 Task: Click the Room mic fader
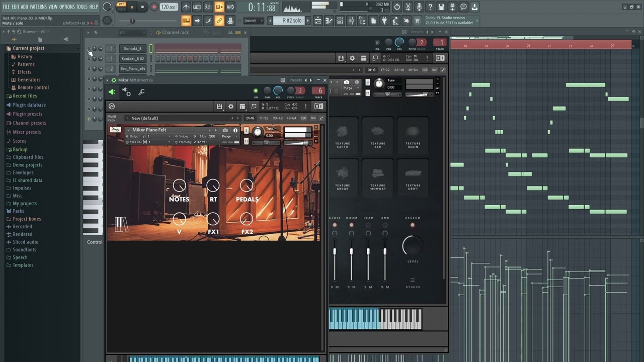[x=351, y=251]
